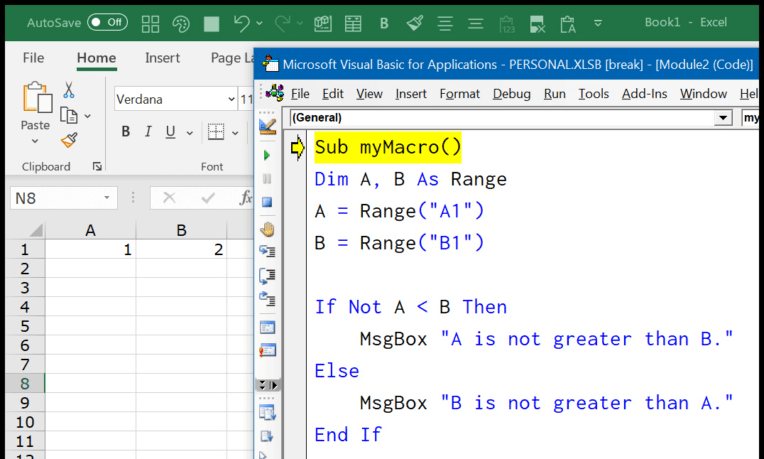The width and height of the screenshot is (764, 459).
Task: Switch to the Excel Home tab
Action: pyautogui.click(x=96, y=58)
